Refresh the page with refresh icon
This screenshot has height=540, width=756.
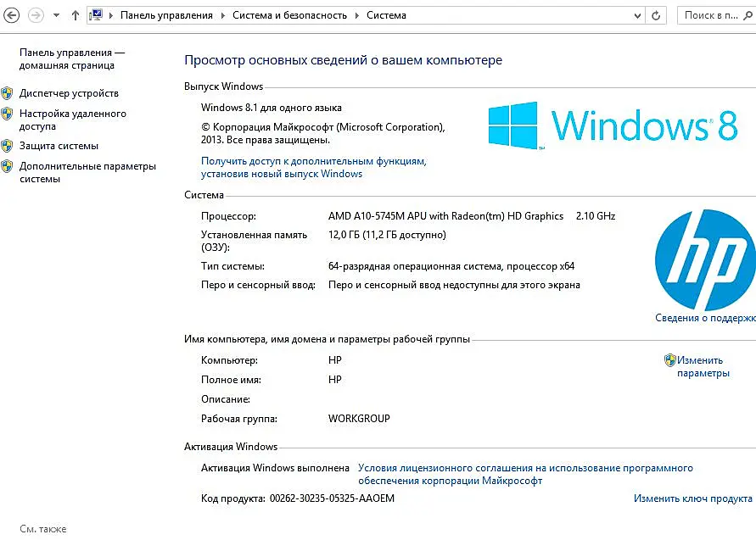click(x=656, y=15)
